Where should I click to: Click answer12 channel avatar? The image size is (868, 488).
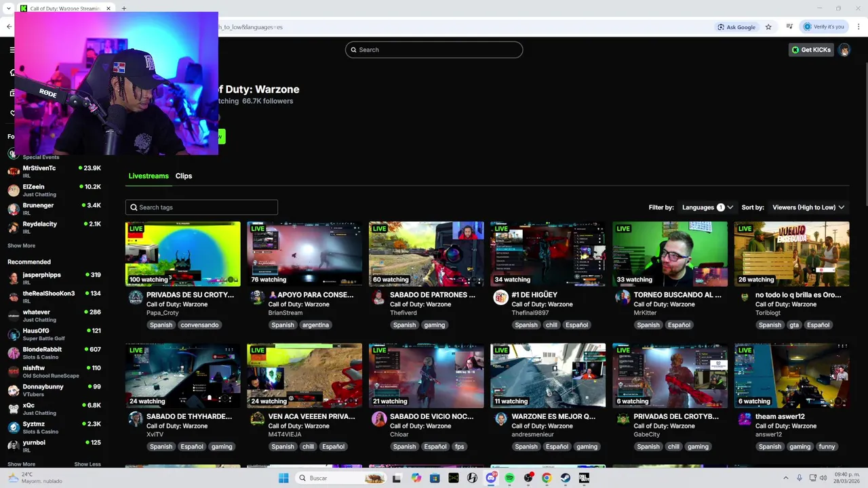point(745,419)
